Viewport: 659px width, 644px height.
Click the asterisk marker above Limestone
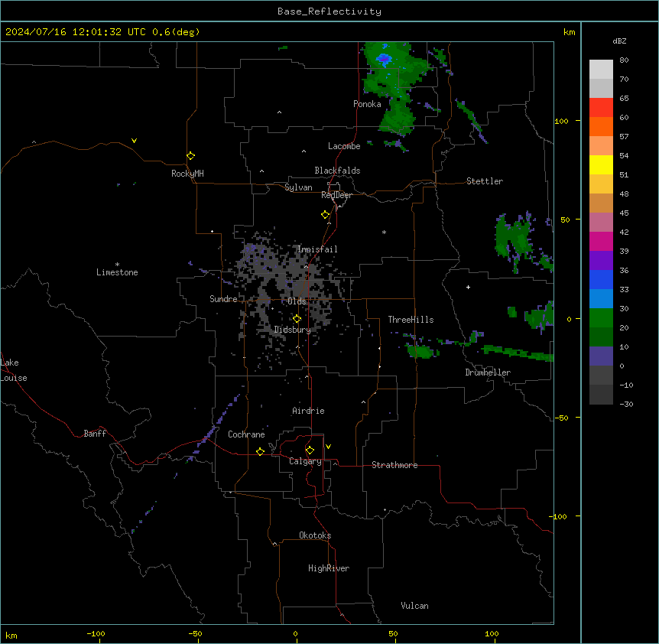click(x=117, y=265)
